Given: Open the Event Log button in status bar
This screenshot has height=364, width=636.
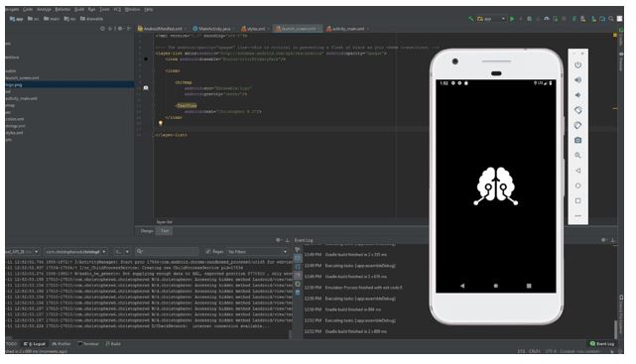Looking at the screenshot, I should click(602, 344).
